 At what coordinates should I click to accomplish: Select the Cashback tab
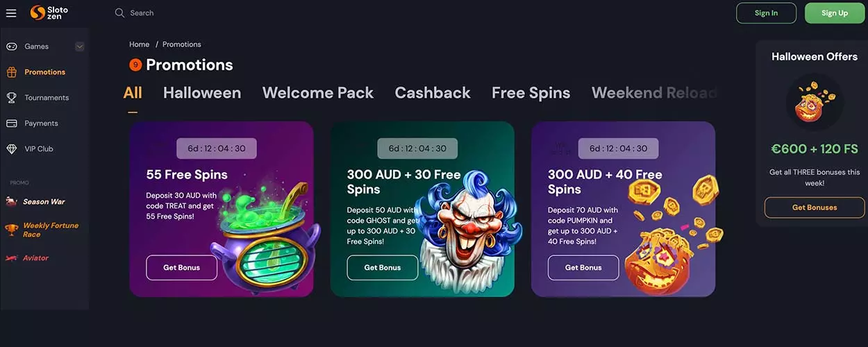click(433, 93)
